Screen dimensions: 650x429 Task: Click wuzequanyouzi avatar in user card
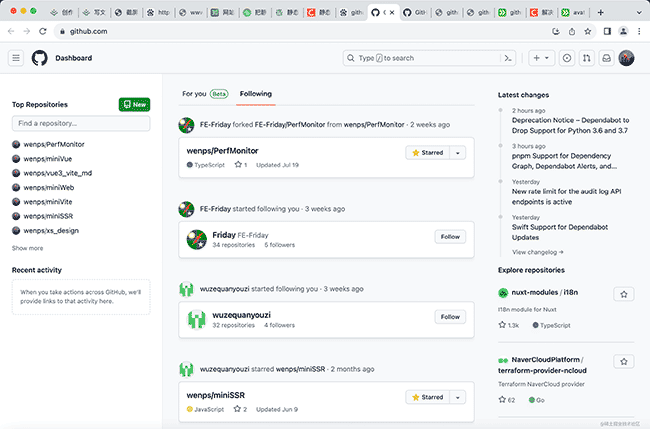(x=196, y=320)
